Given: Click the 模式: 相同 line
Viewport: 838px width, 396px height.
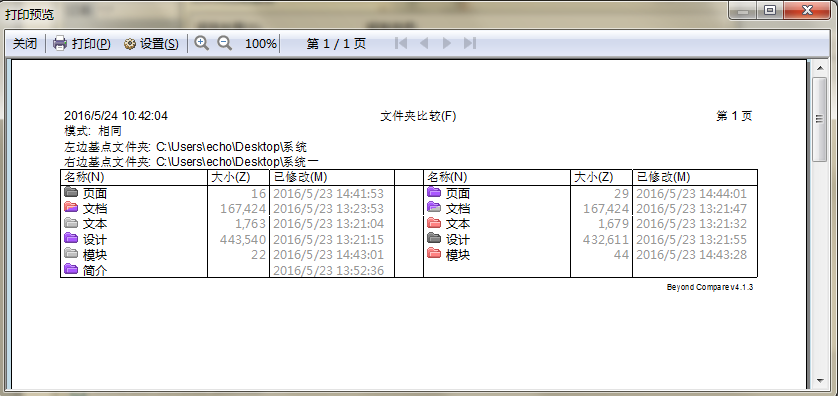Looking at the screenshot, I should (93, 131).
